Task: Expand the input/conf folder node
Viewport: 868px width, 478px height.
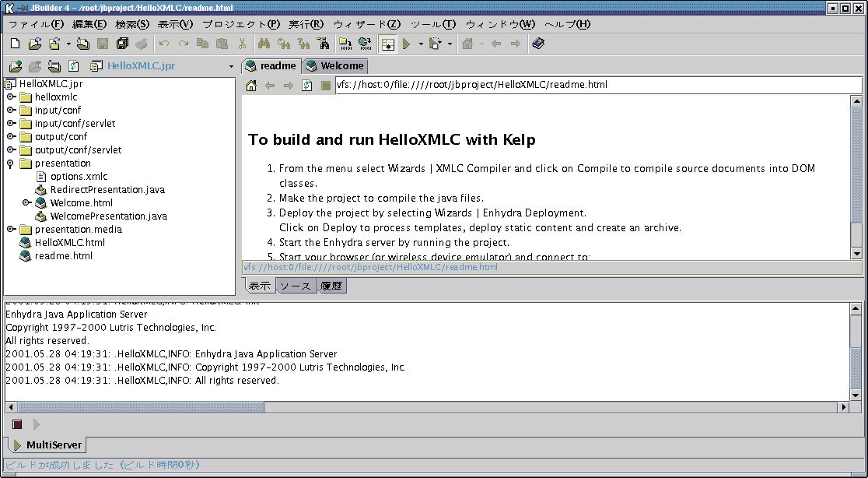Action: click(x=11, y=111)
